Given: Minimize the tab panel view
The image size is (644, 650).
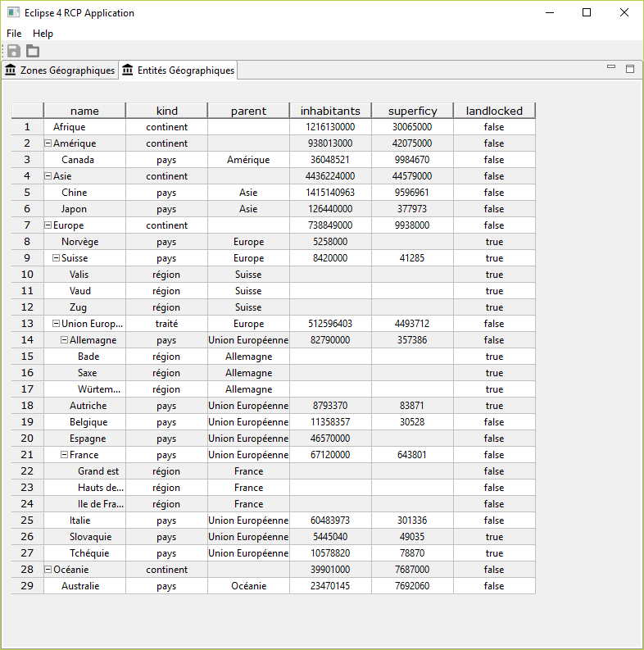Looking at the screenshot, I should (611, 67).
